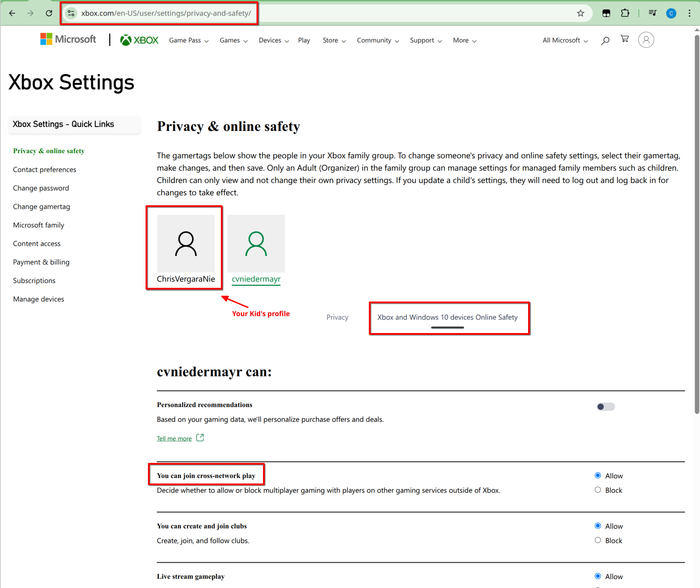The image size is (700, 588).
Task: Open the Extensions puzzle icon
Action: [x=625, y=13]
